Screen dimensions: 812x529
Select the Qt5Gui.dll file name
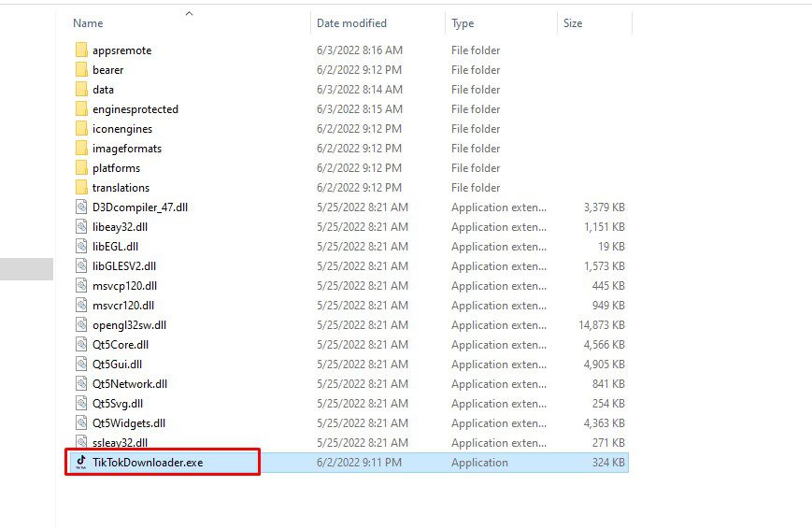coord(118,365)
